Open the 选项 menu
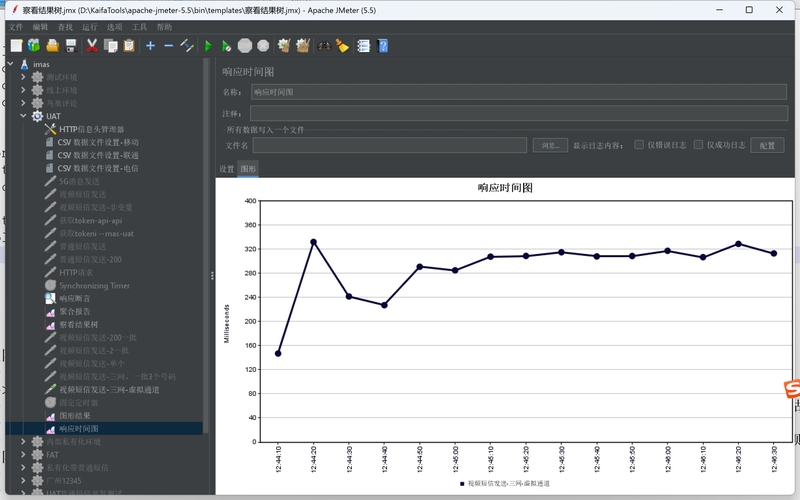 (x=114, y=27)
